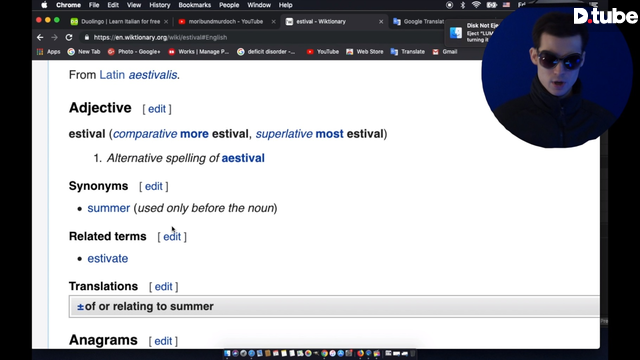
Task: Open the YouTube bookmark
Action: click(322, 51)
